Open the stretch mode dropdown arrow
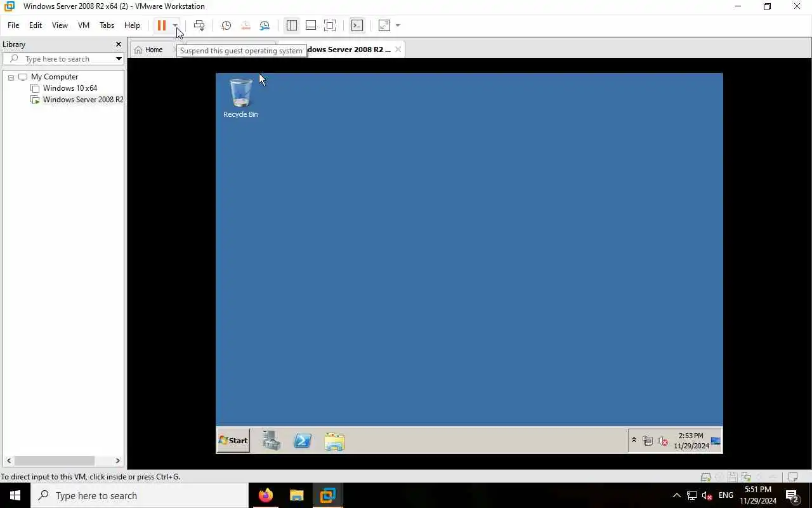The image size is (812, 508). tap(398, 25)
